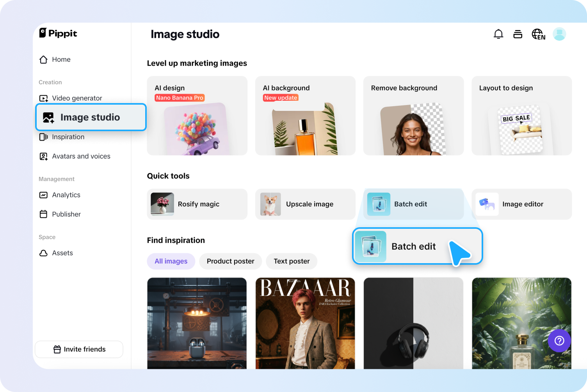Select the Analytics sidebar icon
The image size is (587, 392).
point(44,195)
